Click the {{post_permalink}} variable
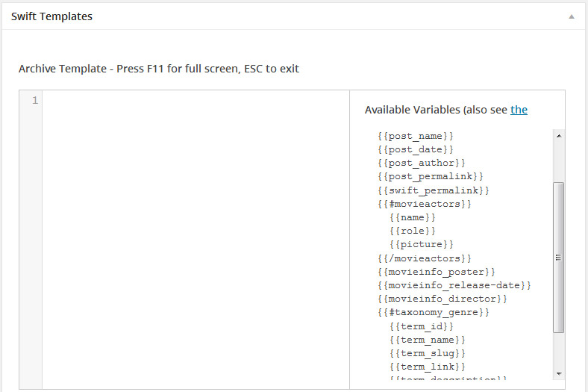 [x=431, y=176]
